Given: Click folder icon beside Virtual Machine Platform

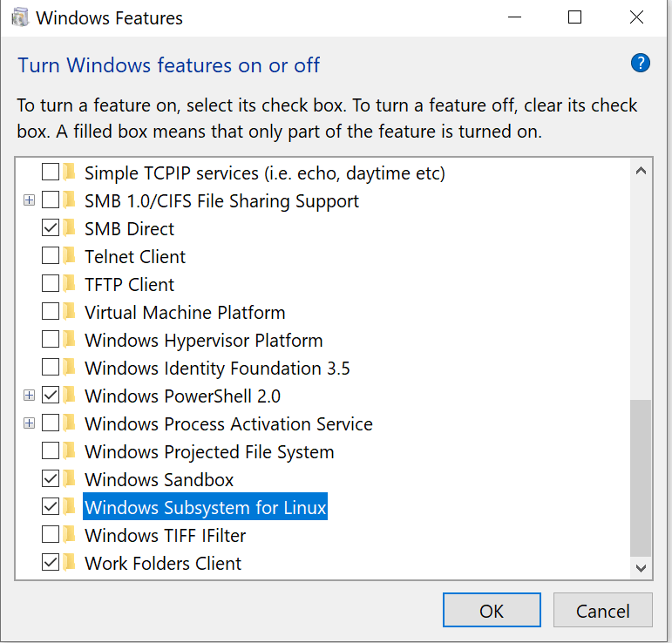Looking at the screenshot, I should point(69,312).
